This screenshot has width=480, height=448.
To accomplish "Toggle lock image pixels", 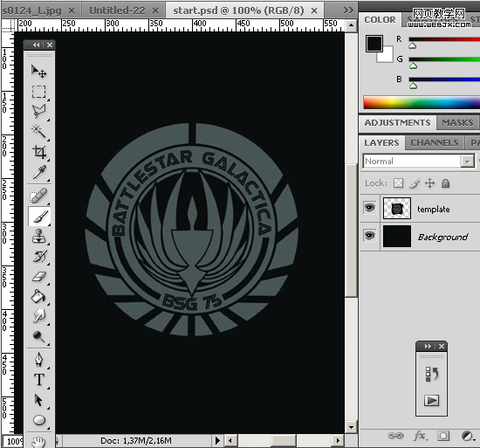I will click(415, 183).
